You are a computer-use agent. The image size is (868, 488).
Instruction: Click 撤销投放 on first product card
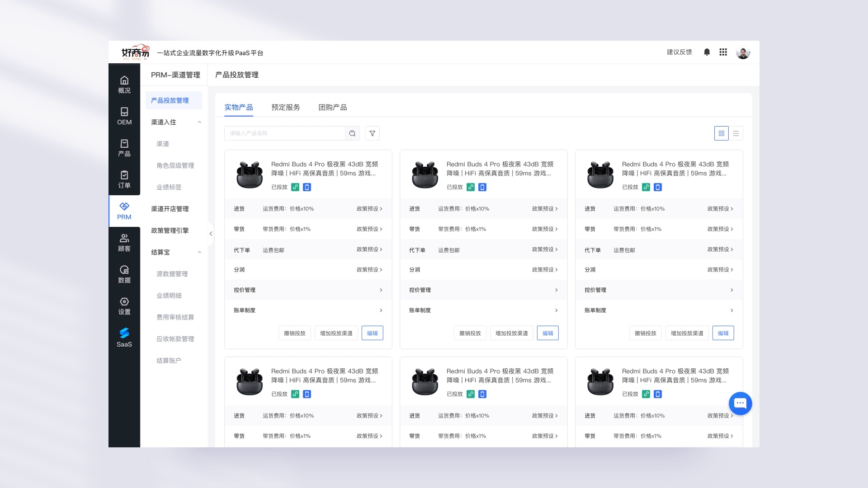pyautogui.click(x=294, y=333)
